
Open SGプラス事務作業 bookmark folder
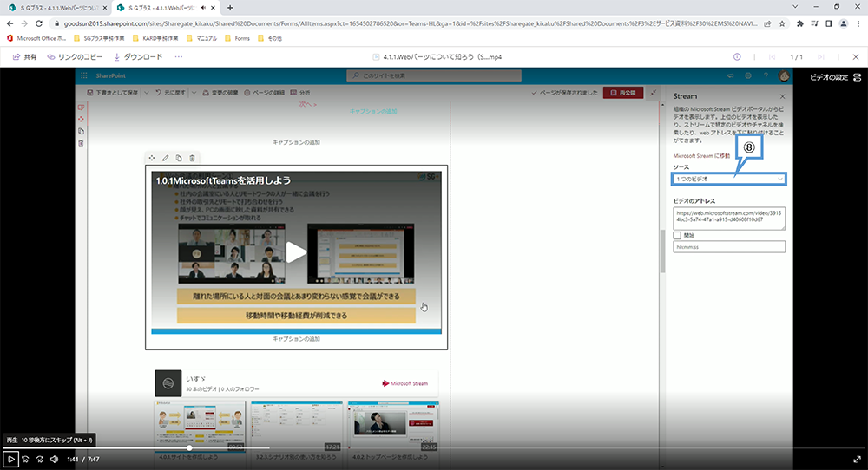pyautogui.click(x=99, y=38)
